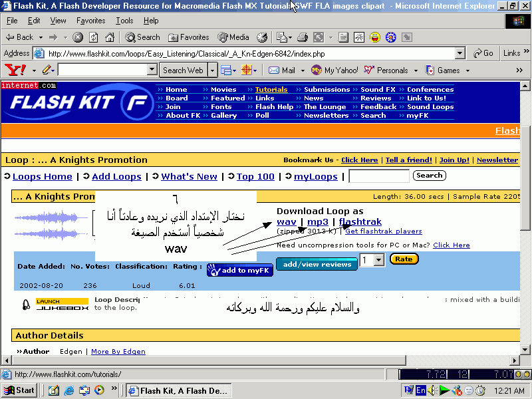Open the View menu
The image size is (532, 399).
point(58,21)
